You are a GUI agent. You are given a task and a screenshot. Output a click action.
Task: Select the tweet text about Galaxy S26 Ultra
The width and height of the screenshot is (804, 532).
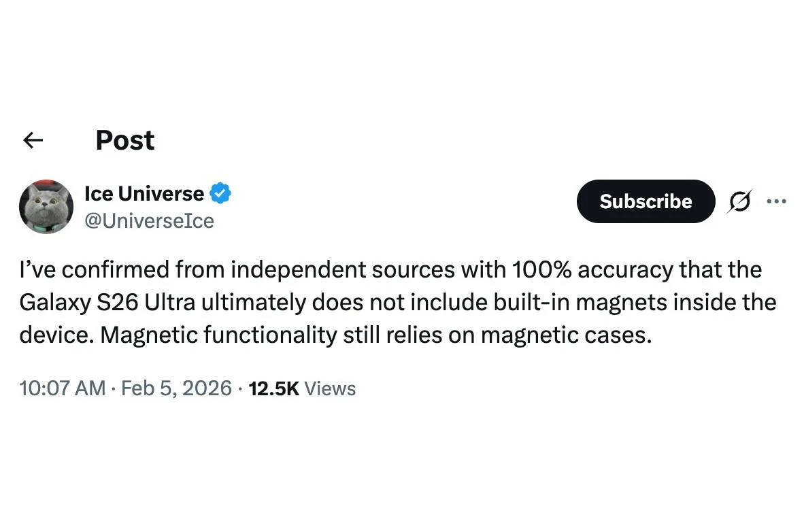point(397,302)
